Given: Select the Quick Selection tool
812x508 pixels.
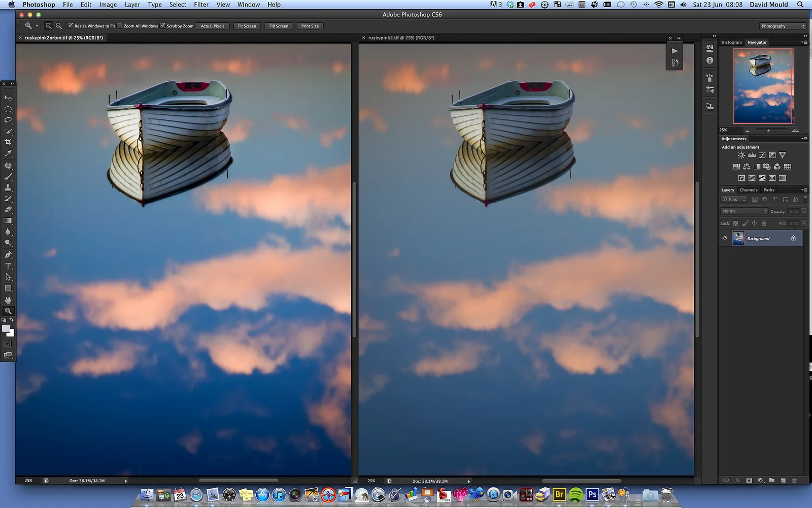Looking at the screenshot, I should click(8, 132).
